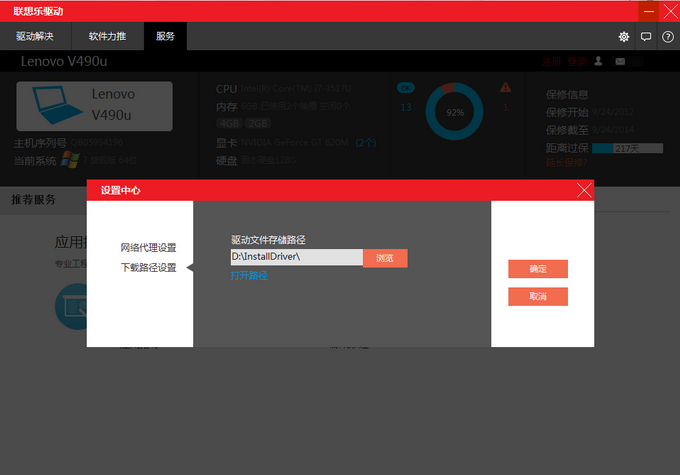This screenshot has height=475, width=680.
Task: Minimize the 联想乐驱动 window
Action: (x=649, y=12)
